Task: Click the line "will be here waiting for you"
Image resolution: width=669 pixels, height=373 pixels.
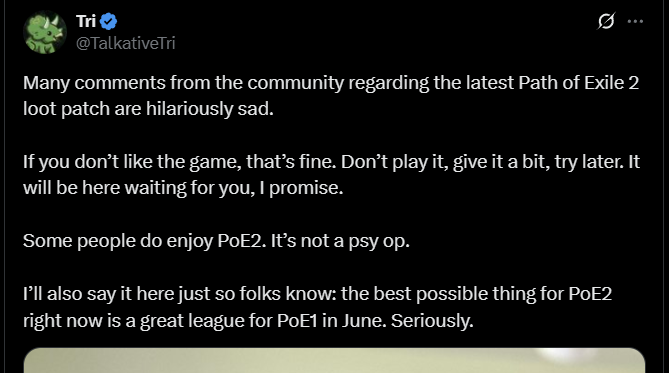Action: (183, 188)
